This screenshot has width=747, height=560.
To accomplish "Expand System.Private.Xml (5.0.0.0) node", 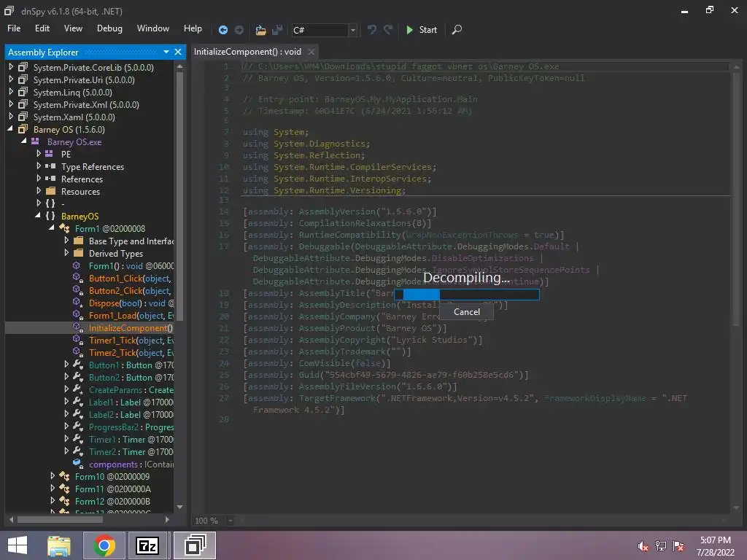I will point(11,104).
